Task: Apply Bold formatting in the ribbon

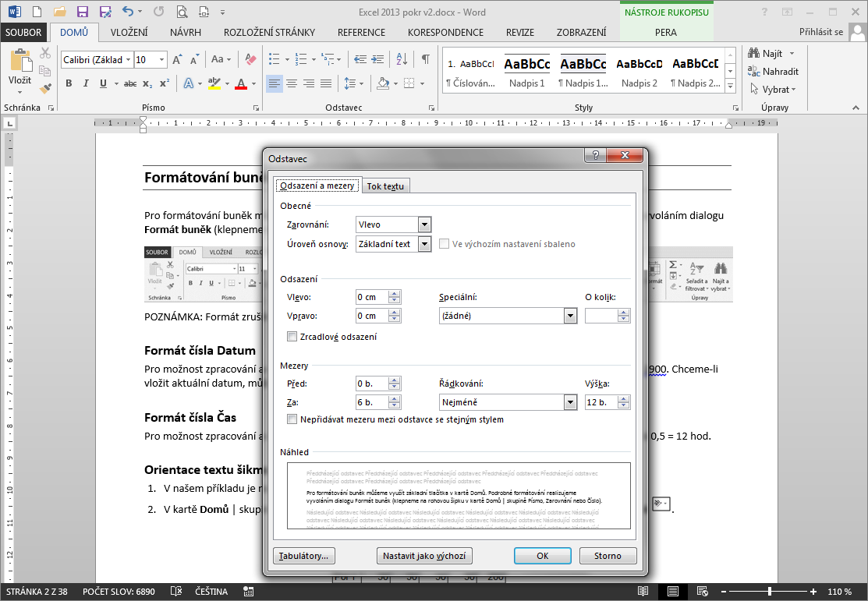Action: click(x=69, y=83)
